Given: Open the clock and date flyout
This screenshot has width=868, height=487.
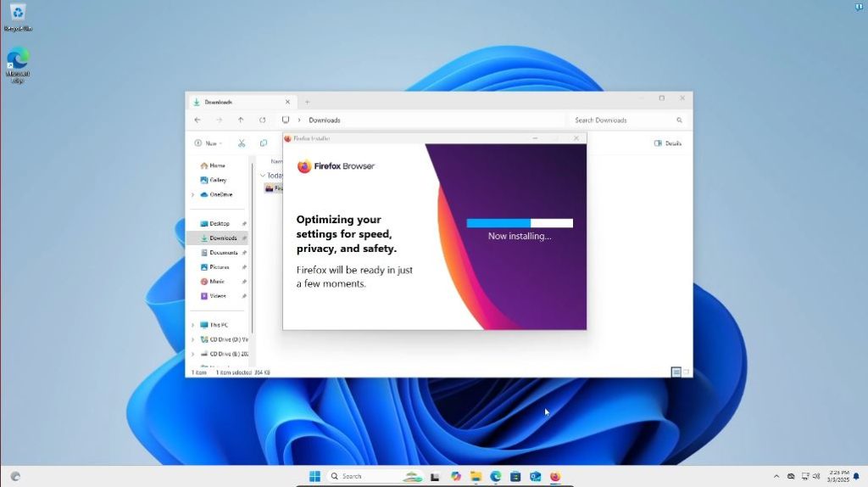Looking at the screenshot, I should click(837, 477).
